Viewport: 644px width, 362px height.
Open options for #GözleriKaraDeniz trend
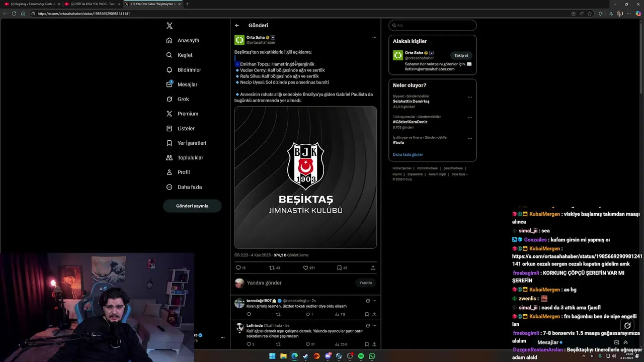pyautogui.click(x=470, y=118)
